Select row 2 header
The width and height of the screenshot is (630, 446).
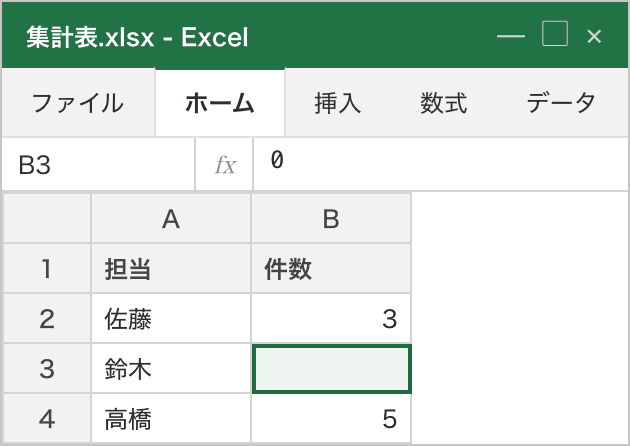(47, 319)
